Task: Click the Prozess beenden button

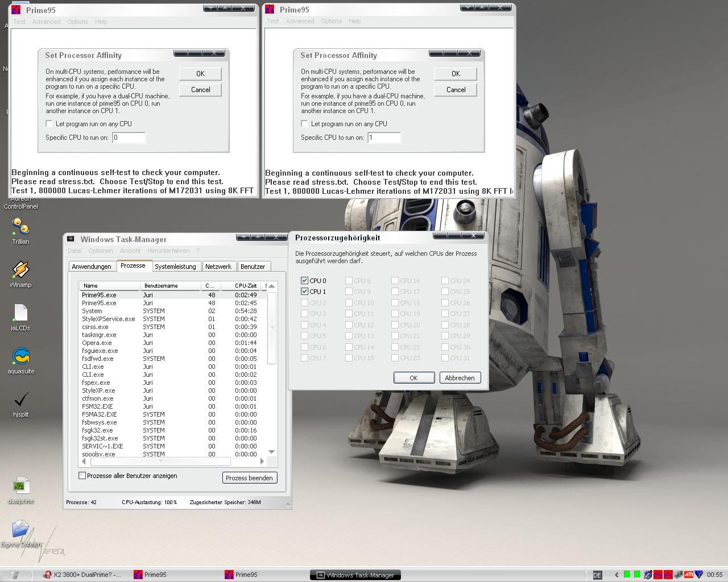Action: [x=249, y=477]
